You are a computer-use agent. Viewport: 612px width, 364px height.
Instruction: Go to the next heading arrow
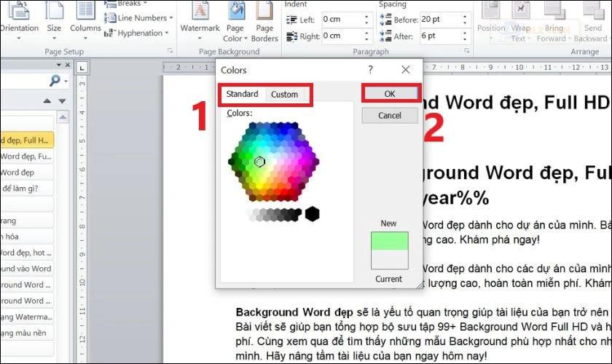pyautogui.click(x=62, y=101)
